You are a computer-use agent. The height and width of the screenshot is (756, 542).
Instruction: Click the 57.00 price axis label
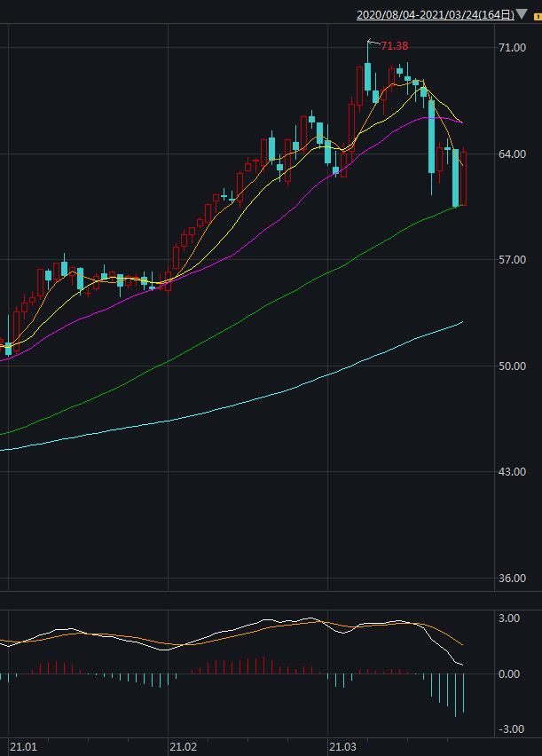tap(512, 260)
